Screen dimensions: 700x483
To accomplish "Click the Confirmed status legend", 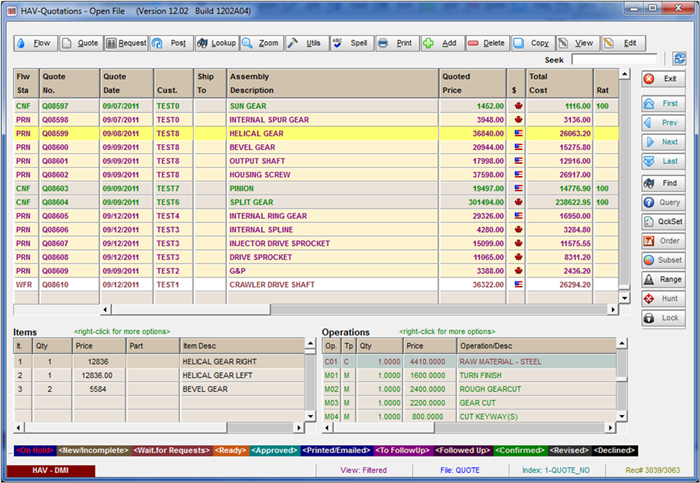I will 520,450.
